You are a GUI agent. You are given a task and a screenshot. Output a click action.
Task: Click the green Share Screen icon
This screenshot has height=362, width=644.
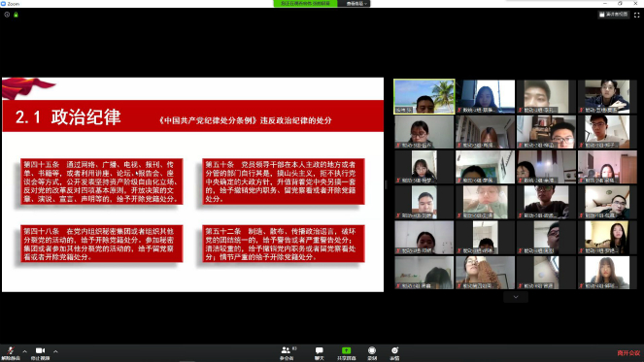tap(346, 353)
